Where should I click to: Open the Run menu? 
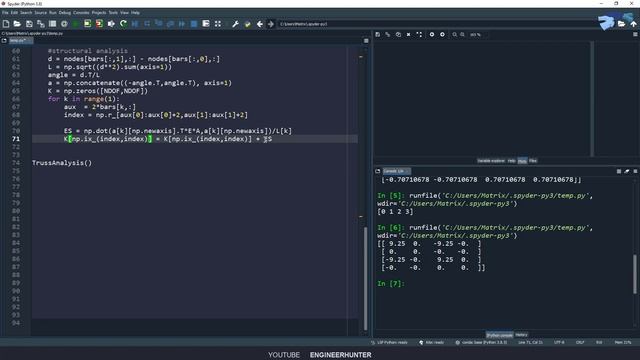(x=53, y=13)
